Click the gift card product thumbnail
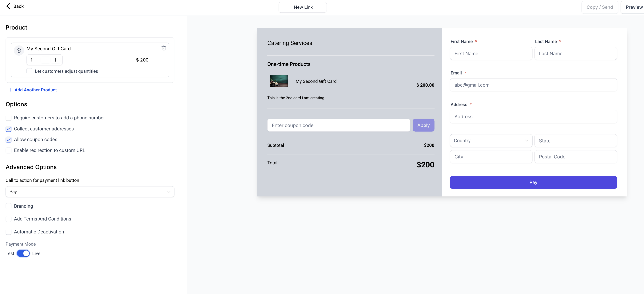Viewport: 644px width, 294px height. point(279,81)
